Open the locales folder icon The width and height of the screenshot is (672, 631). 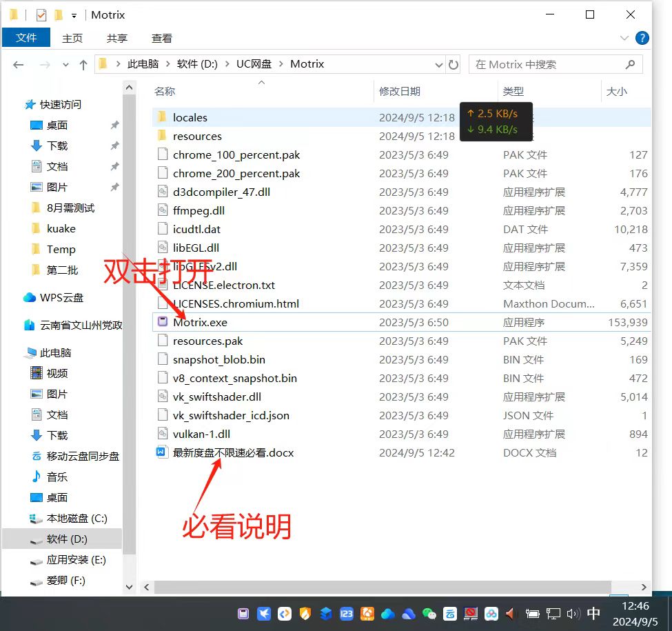click(162, 117)
